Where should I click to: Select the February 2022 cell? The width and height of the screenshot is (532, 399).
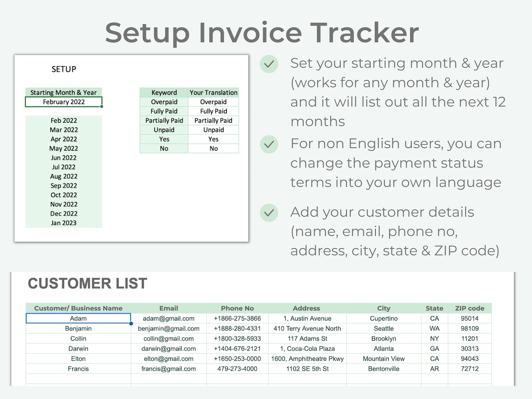(x=63, y=102)
